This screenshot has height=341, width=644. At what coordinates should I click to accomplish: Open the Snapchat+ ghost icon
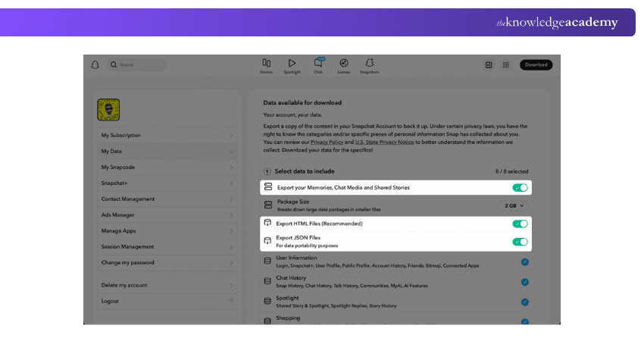click(x=370, y=64)
